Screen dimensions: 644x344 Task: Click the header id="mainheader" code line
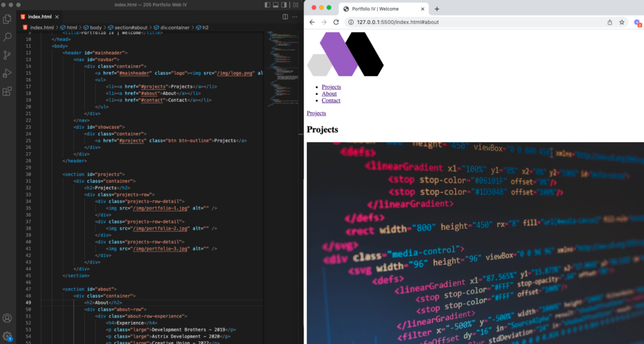point(95,53)
